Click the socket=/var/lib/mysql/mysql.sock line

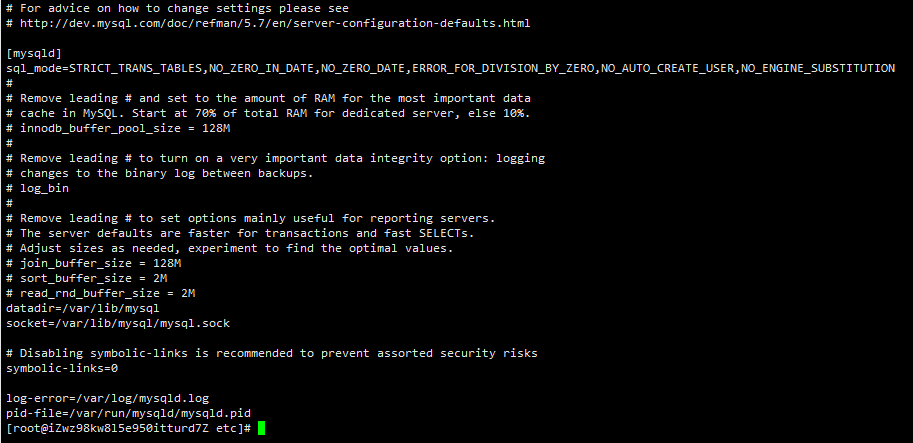118,323
